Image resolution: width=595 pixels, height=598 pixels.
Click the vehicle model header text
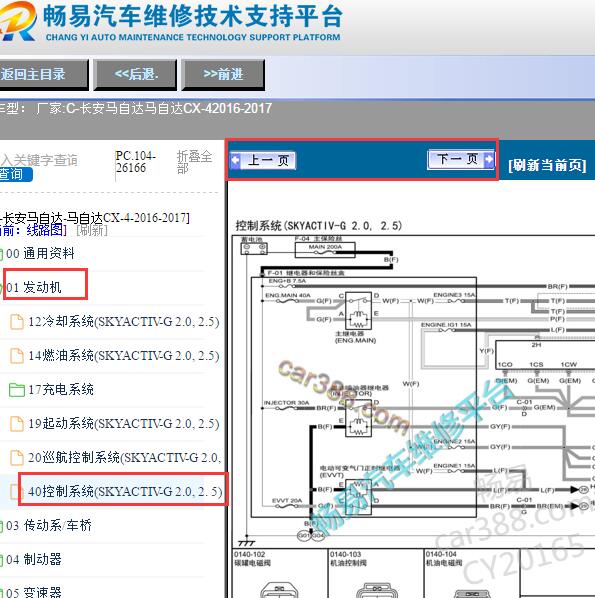(x=136, y=109)
